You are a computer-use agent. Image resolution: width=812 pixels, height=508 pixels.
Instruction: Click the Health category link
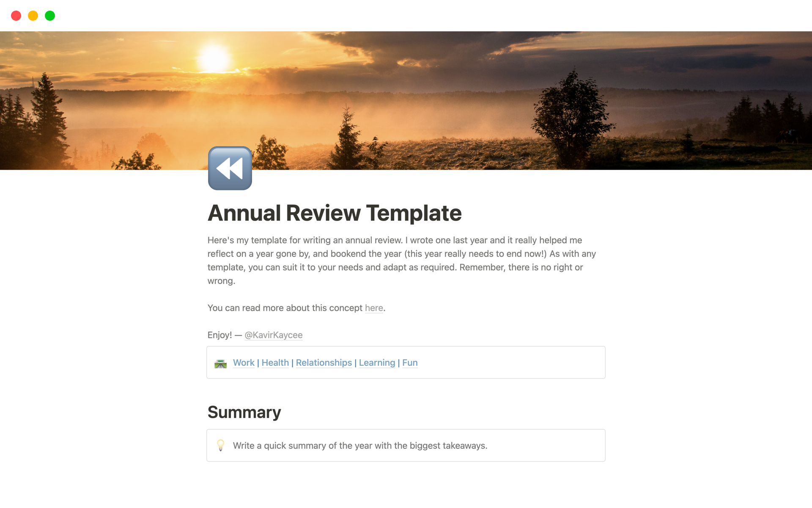(x=274, y=362)
